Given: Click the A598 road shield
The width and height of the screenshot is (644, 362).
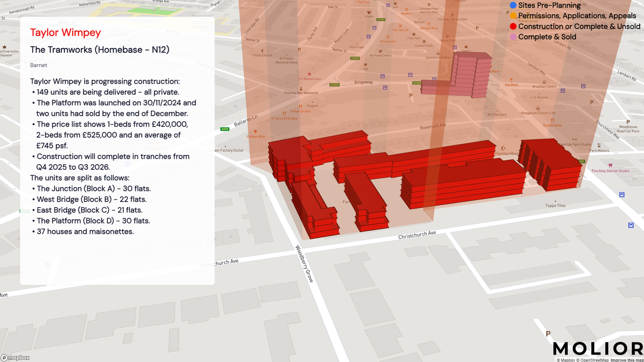Looking at the screenshot, I should (x=225, y=129).
